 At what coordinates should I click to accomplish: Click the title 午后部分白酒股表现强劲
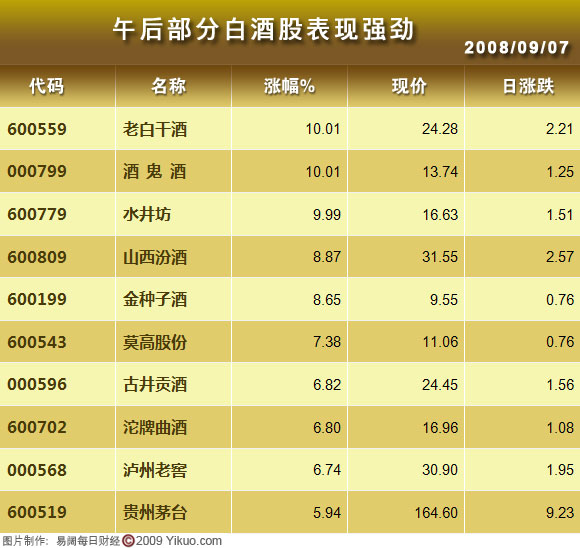263,29
